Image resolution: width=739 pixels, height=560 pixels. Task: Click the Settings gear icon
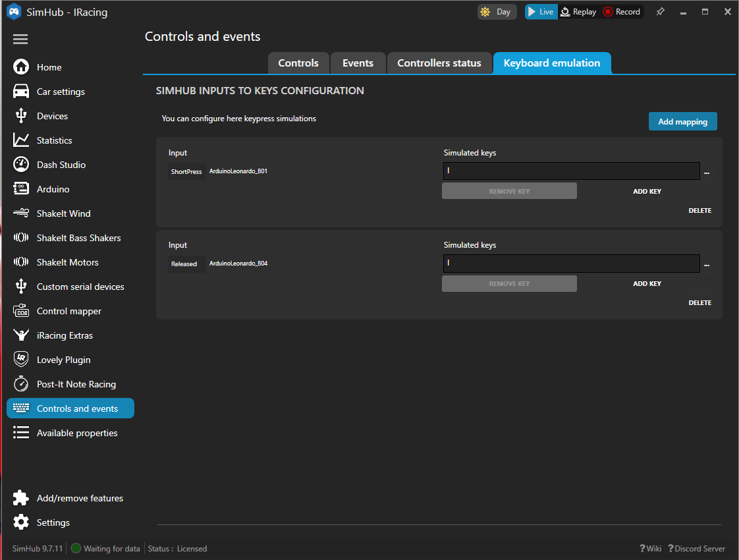[20, 522]
